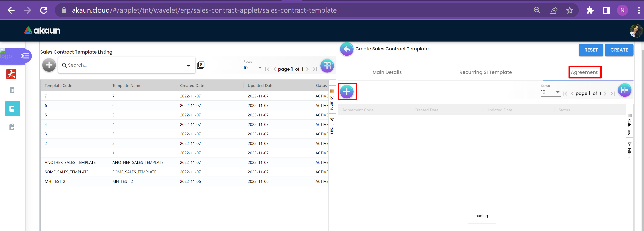
Task: Toggle the sidebar menu collapse icon
Action: (25, 56)
